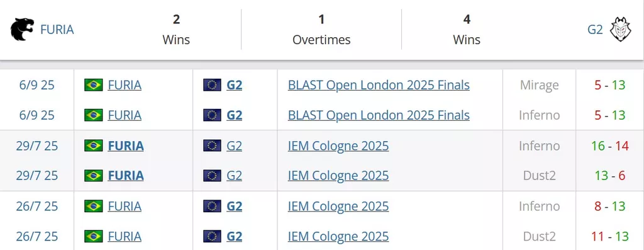Click Brazil flag in 26/7 Dust2 row
The height and width of the screenshot is (250, 644).
(94, 236)
